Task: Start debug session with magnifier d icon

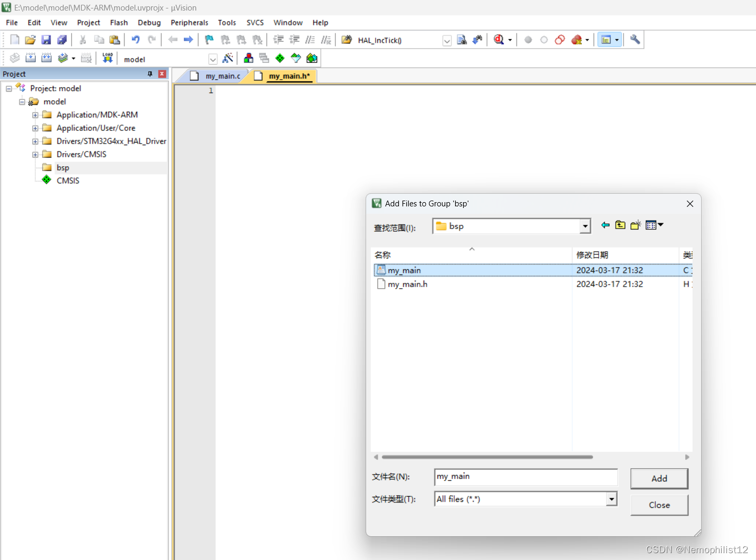Action: pyautogui.click(x=499, y=40)
